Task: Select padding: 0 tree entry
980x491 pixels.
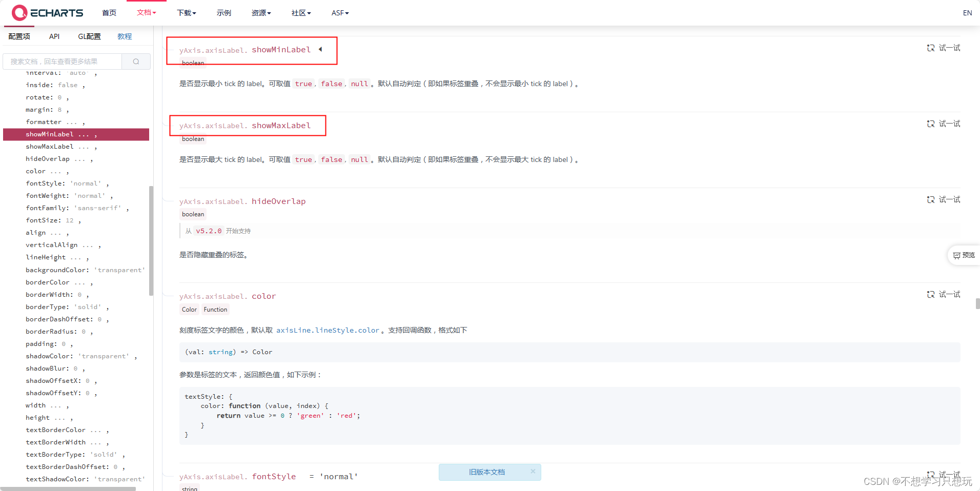Action: [x=49, y=344]
